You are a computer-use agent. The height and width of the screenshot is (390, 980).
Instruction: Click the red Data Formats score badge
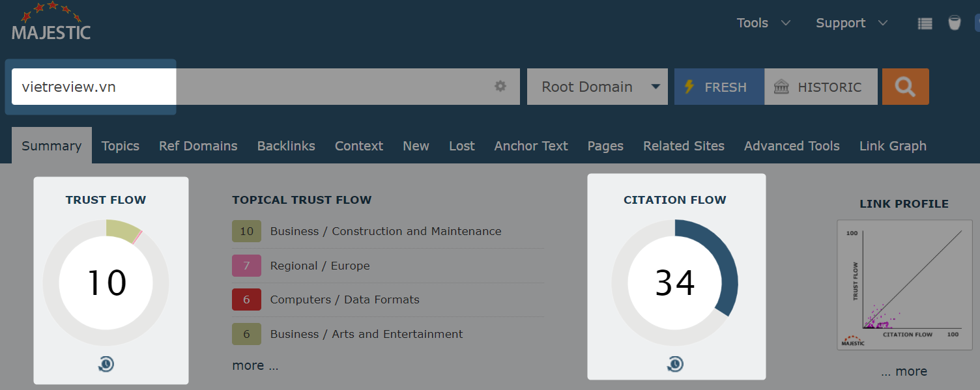[x=246, y=299]
